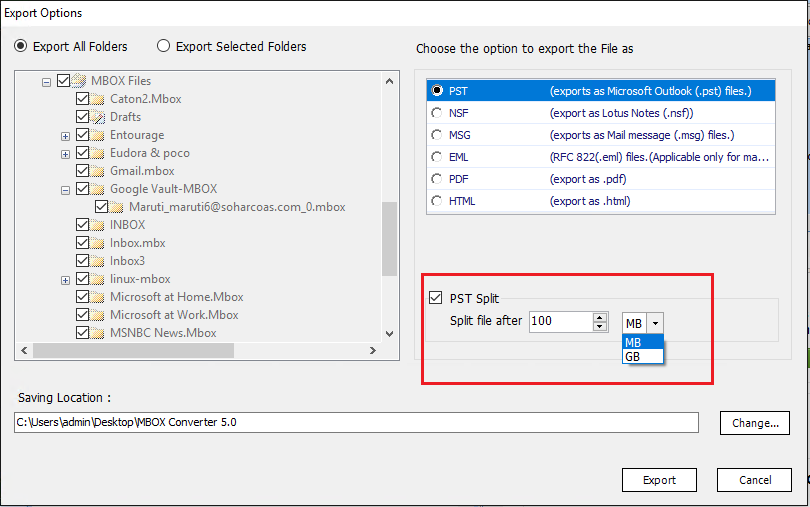Uncheck the Microsoft at Work.Mbox checkbox
The image size is (810, 507).
pyautogui.click(x=82, y=314)
